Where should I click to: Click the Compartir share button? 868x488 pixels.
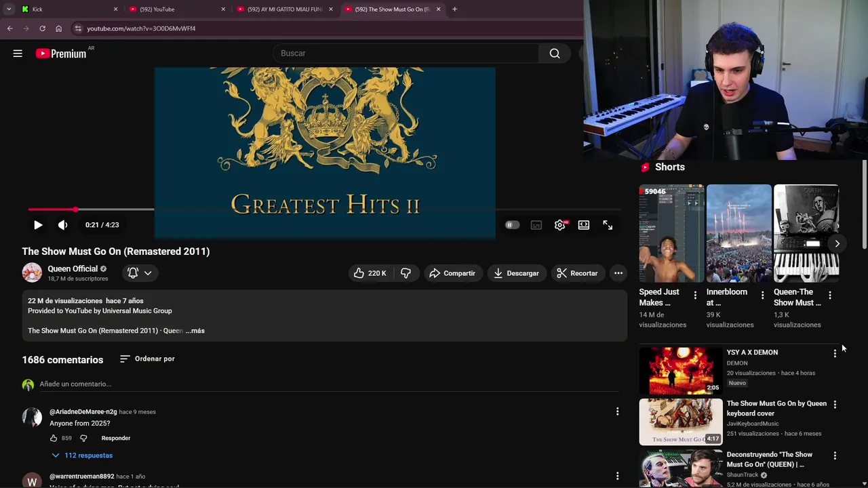point(452,273)
